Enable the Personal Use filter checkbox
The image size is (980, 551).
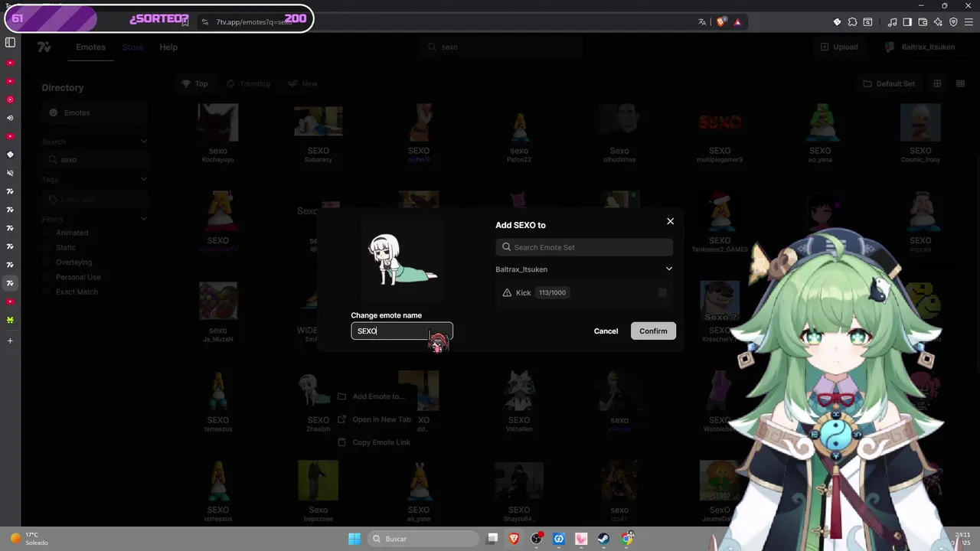point(48,277)
